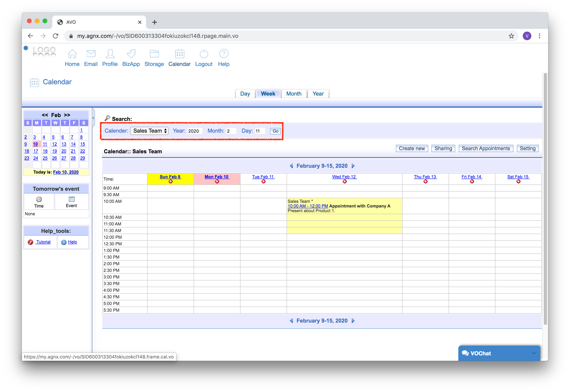The height and width of the screenshot is (392, 570).
Task: Click the page vertical scrollbar
Action: coord(545,197)
